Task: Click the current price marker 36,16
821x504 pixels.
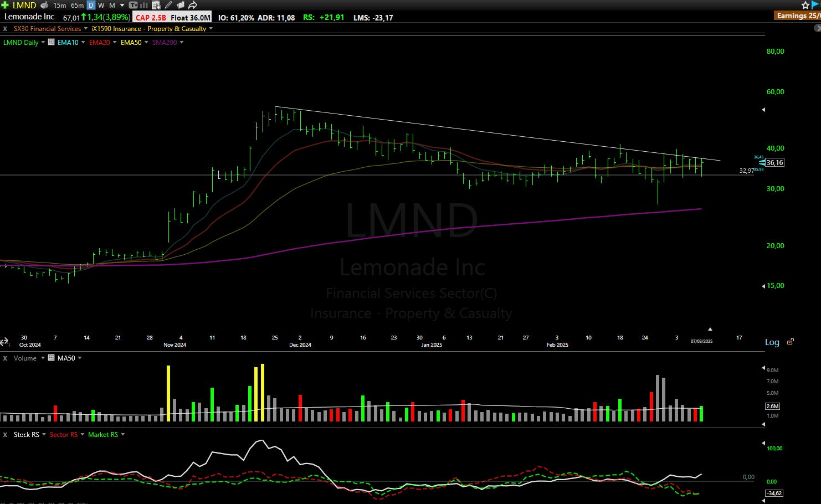Action: point(775,163)
